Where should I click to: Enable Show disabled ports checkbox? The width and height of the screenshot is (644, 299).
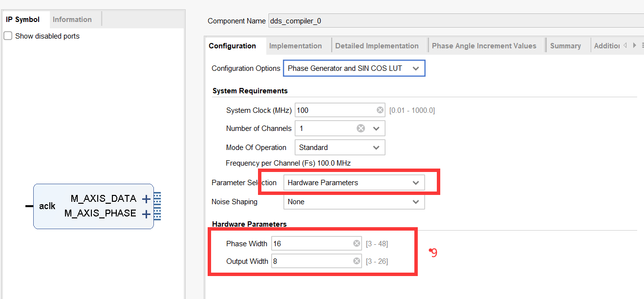[x=8, y=36]
